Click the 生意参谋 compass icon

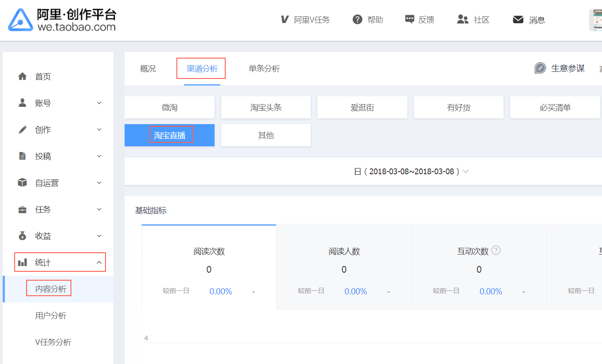click(x=540, y=68)
